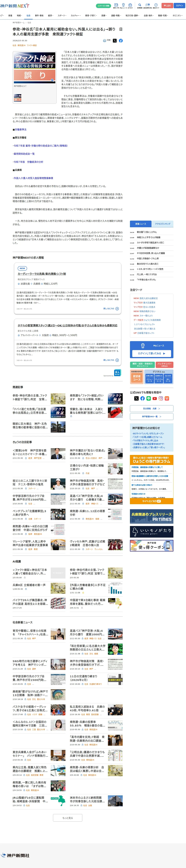Viewport: 186px width, 868px height.
Task: Open the sidebar Instagram account icon
Action: [161, 398]
